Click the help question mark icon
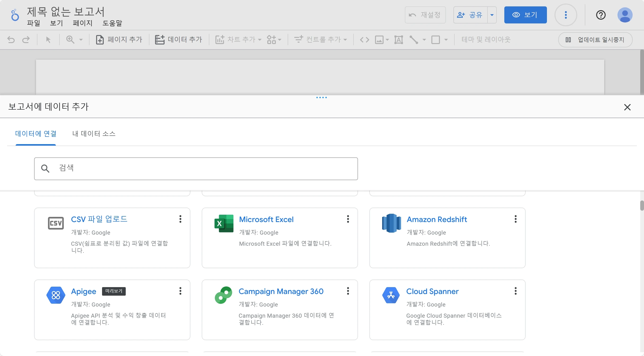This screenshot has height=356, width=644. coord(600,15)
